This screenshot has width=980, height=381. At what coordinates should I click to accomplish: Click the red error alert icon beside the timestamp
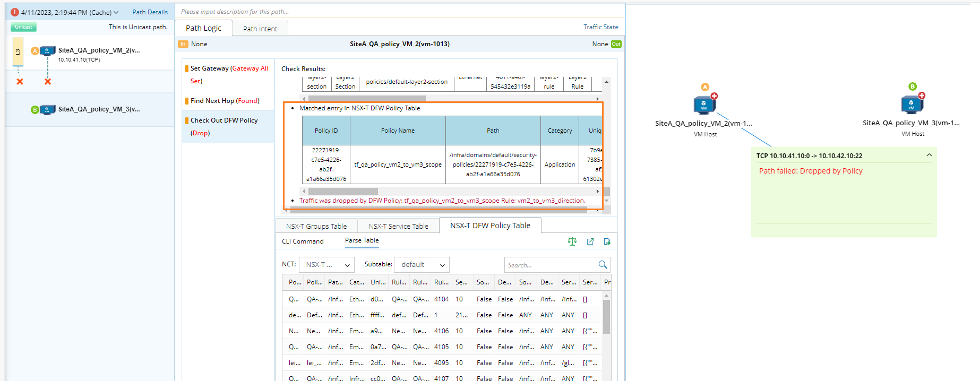(15, 12)
